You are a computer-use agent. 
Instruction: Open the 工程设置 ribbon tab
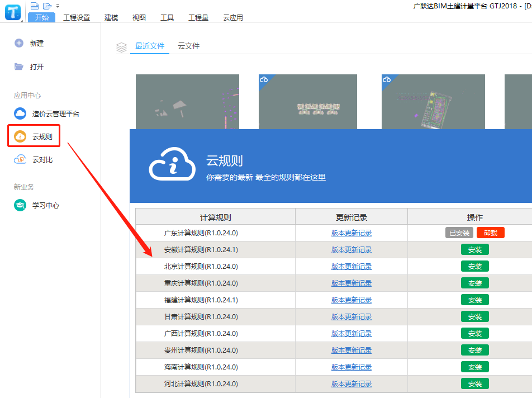coord(77,18)
